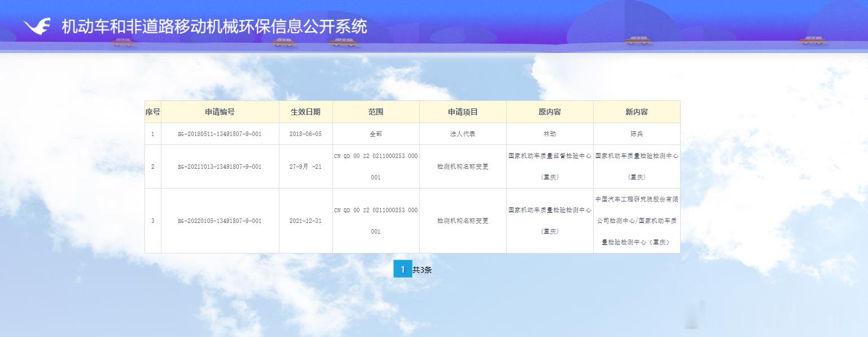The height and width of the screenshot is (337, 868).
Task: Select application number BG-20220105-13491807-9-001
Action: pos(220,221)
